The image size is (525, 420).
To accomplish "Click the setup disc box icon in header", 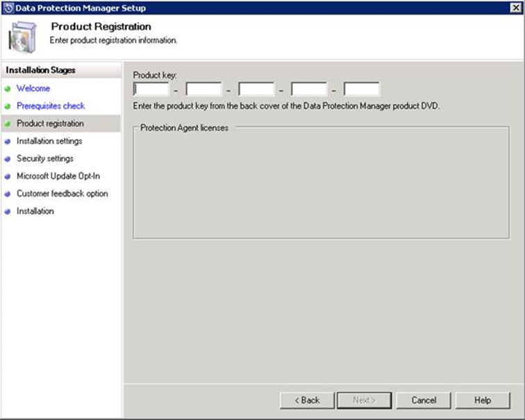I will coord(22,37).
